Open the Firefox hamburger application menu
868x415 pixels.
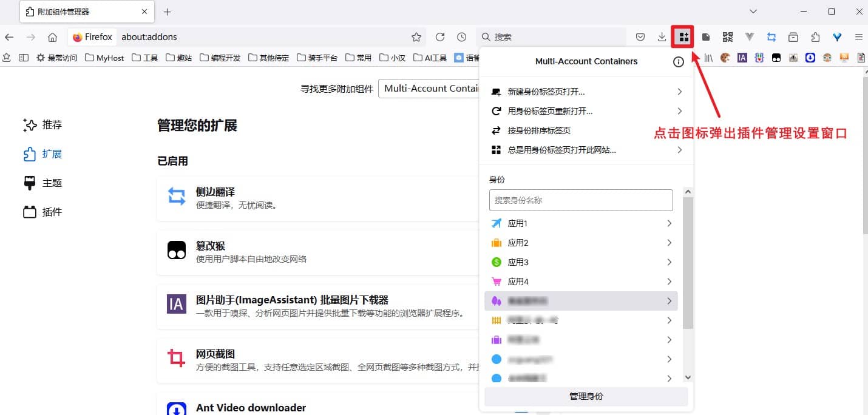tap(859, 37)
